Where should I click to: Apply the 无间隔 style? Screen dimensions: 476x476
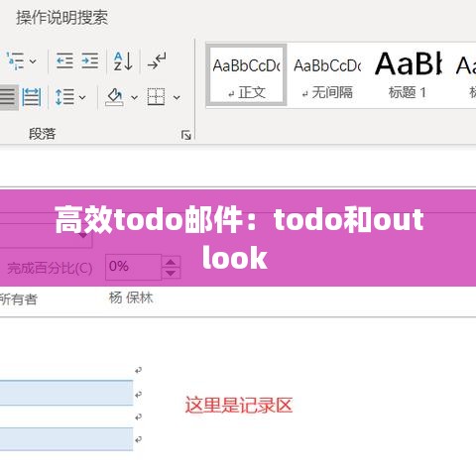pyautogui.click(x=327, y=75)
